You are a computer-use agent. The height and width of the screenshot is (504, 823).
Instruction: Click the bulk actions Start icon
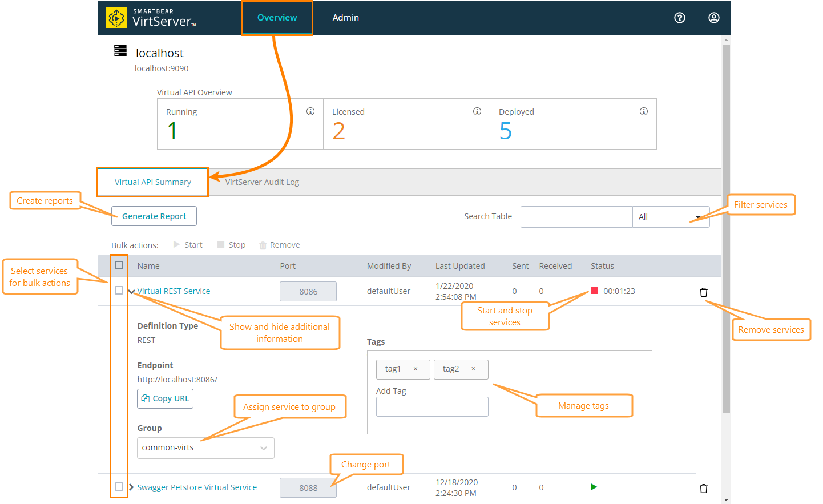(x=177, y=244)
